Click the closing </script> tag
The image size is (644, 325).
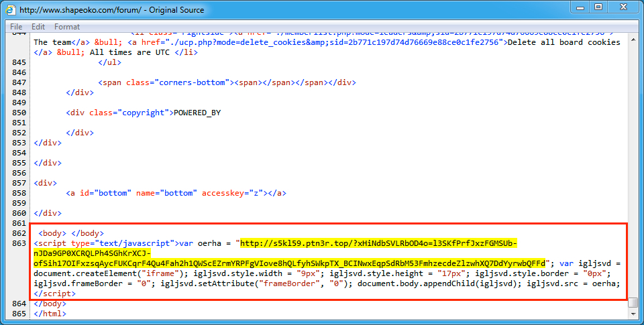pos(54,294)
